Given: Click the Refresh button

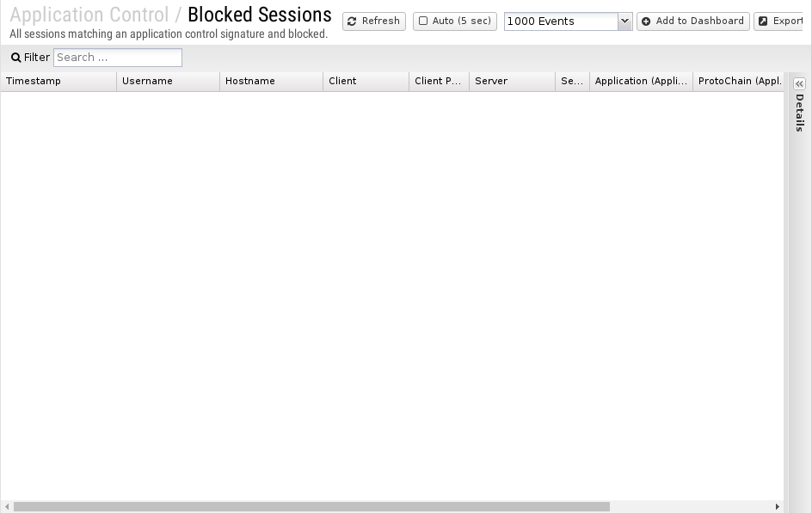Looking at the screenshot, I should coord(374,21).
